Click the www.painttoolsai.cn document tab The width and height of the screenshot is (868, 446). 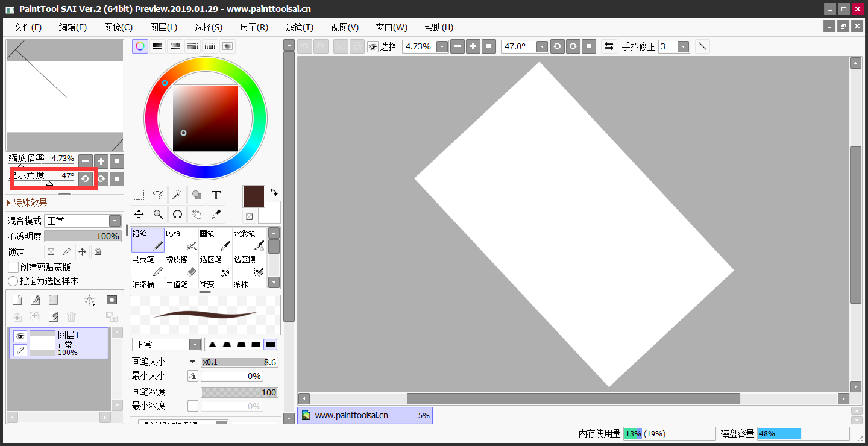365,415
